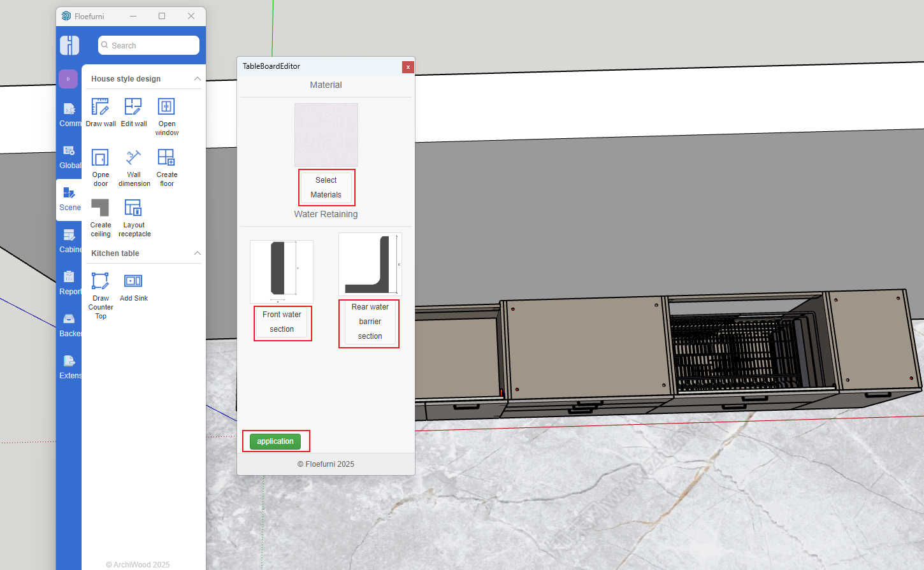Select the Open door tool
This screenshot has width=924, height=570.
pos(100,158)
